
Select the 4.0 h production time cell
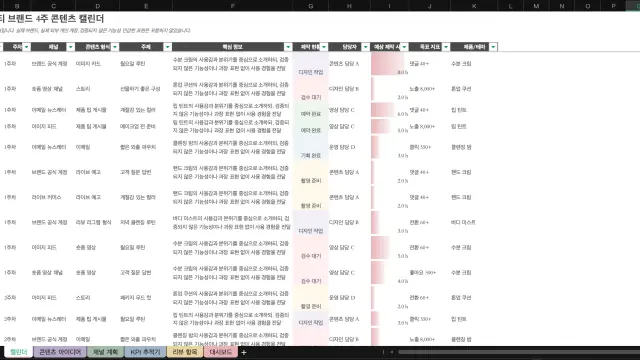click(x=389, y=273)
